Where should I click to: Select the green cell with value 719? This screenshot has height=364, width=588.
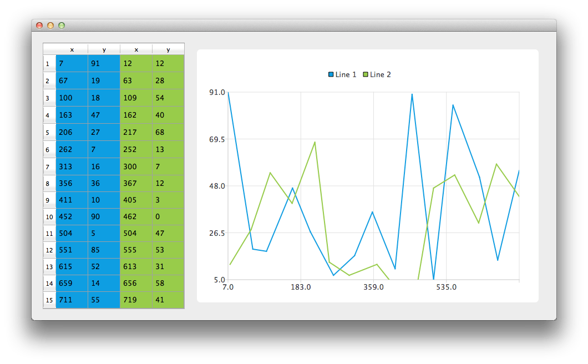point(136,300)
